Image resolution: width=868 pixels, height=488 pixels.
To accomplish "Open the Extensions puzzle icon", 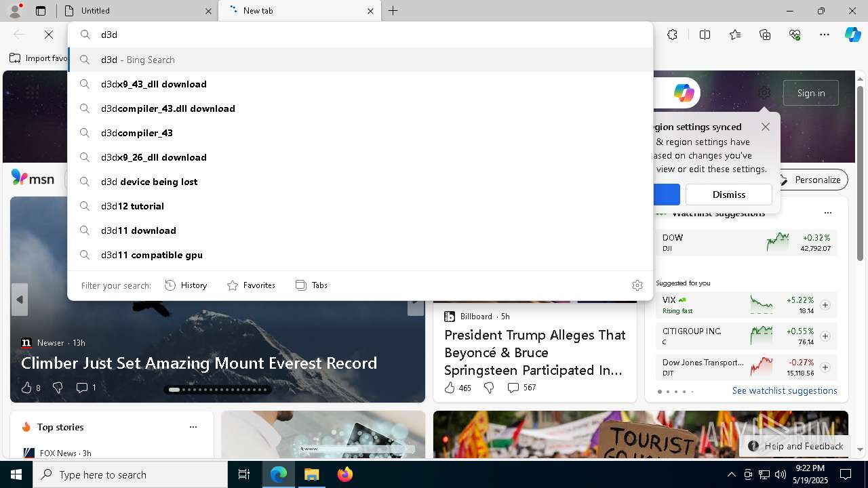I will 672,35.
